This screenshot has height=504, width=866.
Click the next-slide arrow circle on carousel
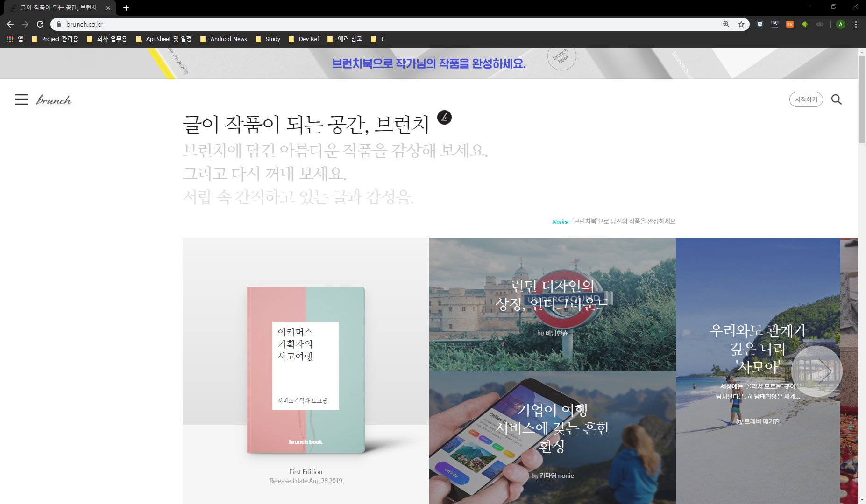816,371
